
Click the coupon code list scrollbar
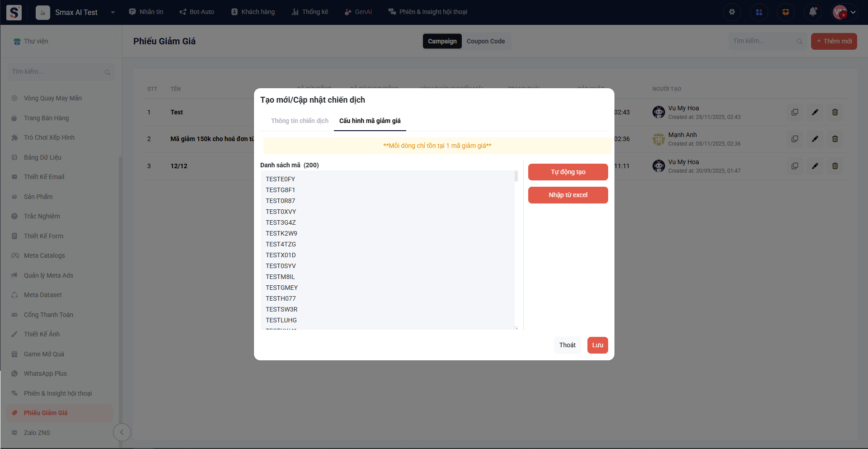(516, 177)
